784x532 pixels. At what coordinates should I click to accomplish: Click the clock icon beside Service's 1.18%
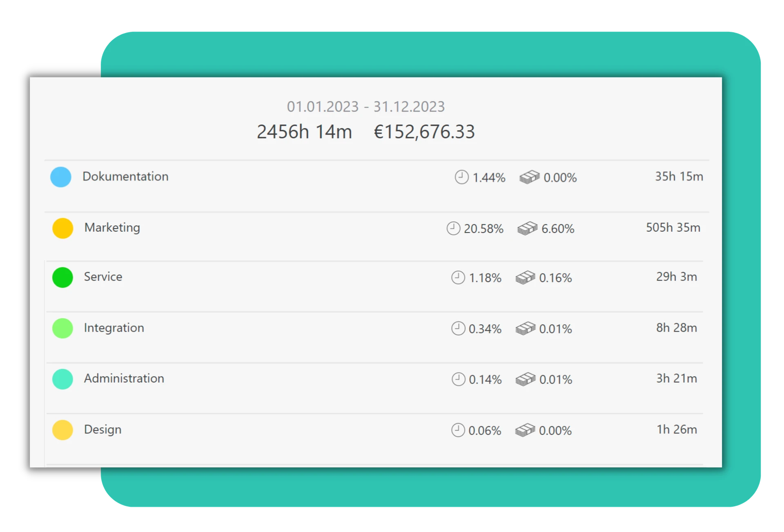(x=458, y=278)
